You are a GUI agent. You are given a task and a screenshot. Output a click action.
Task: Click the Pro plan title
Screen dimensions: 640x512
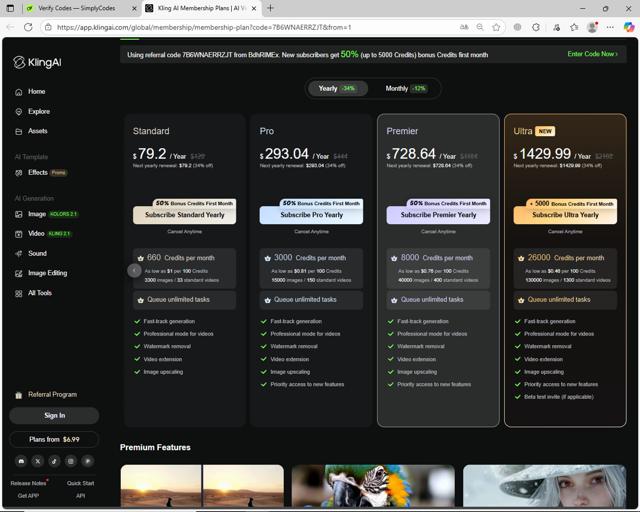tap(267, 131)
